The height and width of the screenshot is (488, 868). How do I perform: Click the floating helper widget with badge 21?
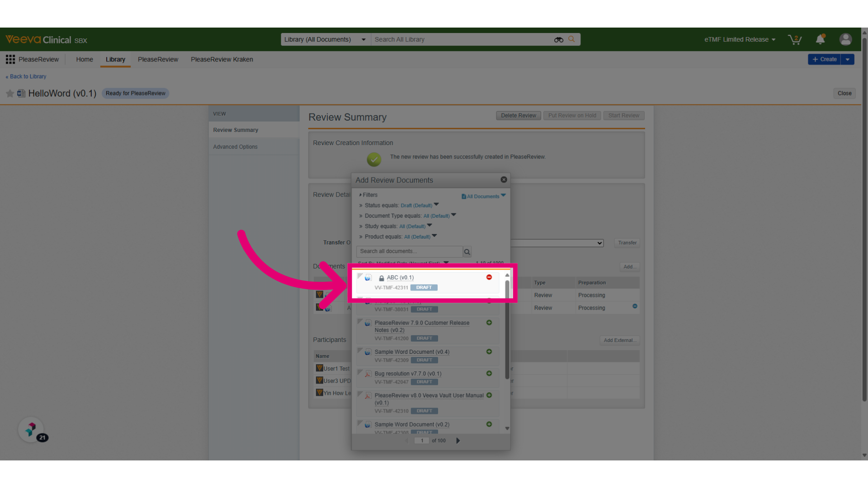pos(31,429)
